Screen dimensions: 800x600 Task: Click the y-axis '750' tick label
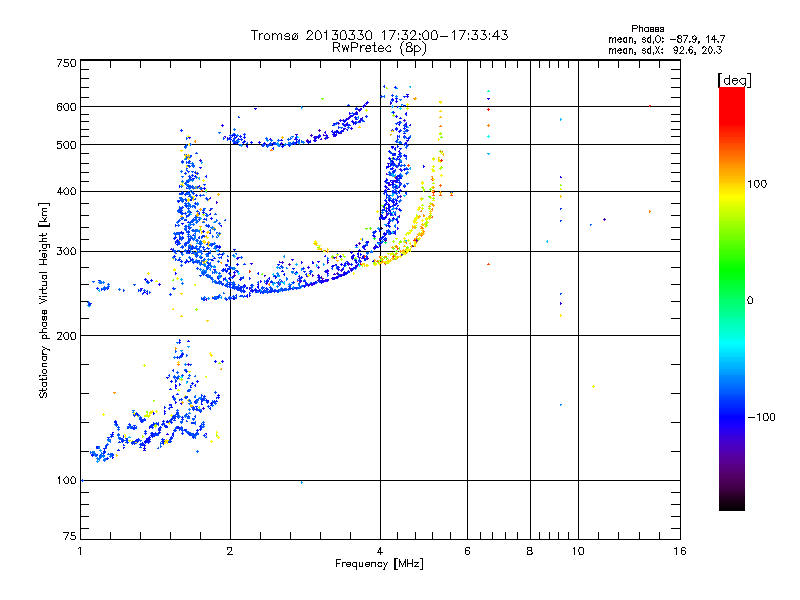(x=66, y=63)
